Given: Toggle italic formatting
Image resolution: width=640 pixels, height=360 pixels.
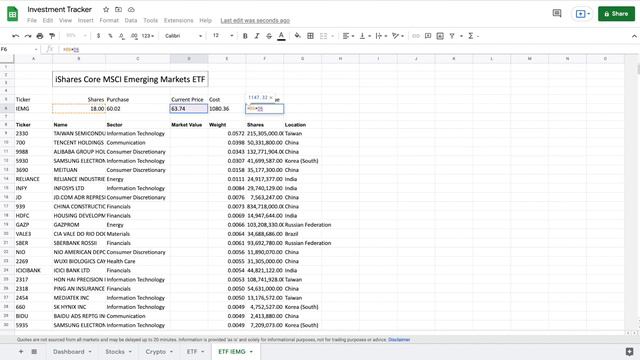Looking at the screenshot, I should point(257,36).
